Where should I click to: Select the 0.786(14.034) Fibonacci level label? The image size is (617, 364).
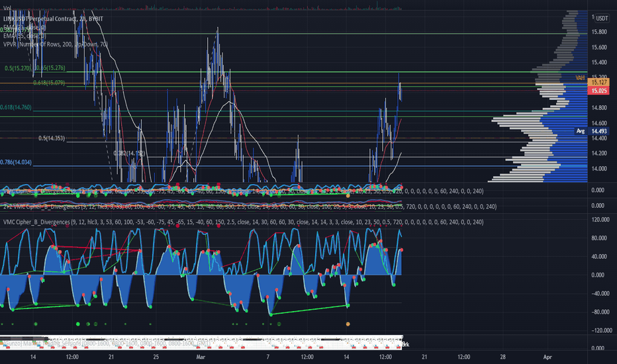(16, 162)
